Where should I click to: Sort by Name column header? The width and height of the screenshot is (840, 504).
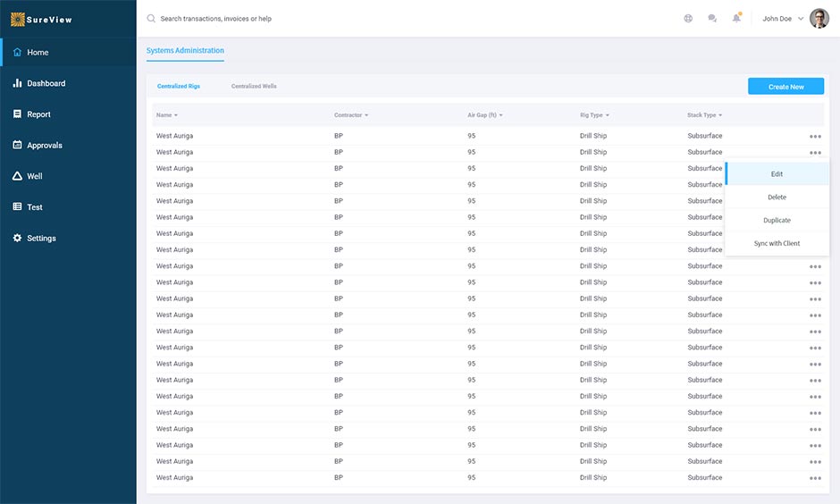click(x=167, y=115)
